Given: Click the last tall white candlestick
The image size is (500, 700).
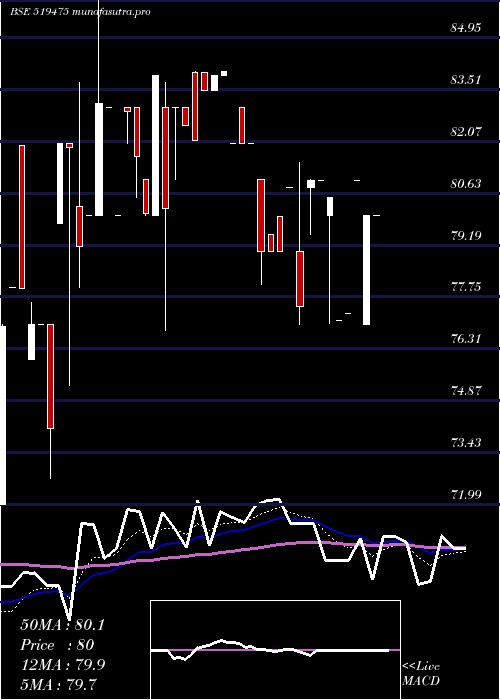Looking at the screenshot, I should (367, 270).
